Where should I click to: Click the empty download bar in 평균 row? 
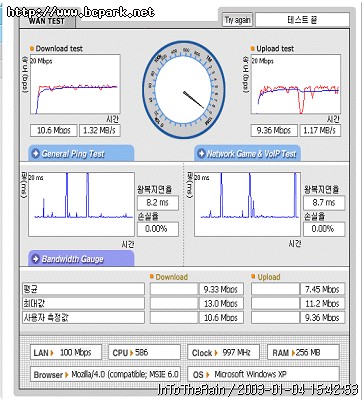[174, 289]
